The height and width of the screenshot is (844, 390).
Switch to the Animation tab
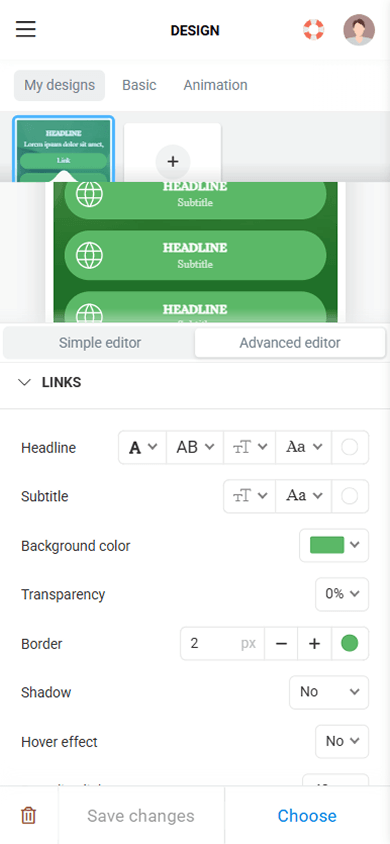pyautogui.click(x=216, y=85)
